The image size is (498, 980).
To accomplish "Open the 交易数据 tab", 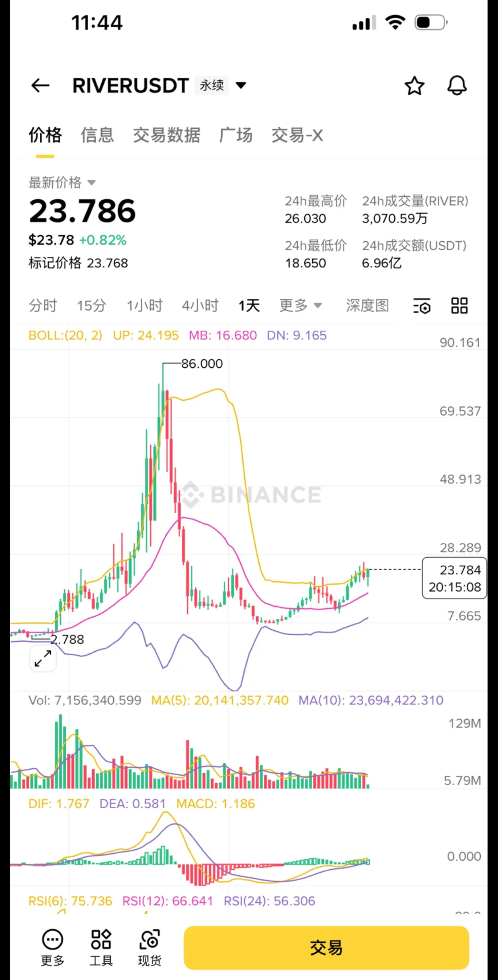I will coord(166,135).
